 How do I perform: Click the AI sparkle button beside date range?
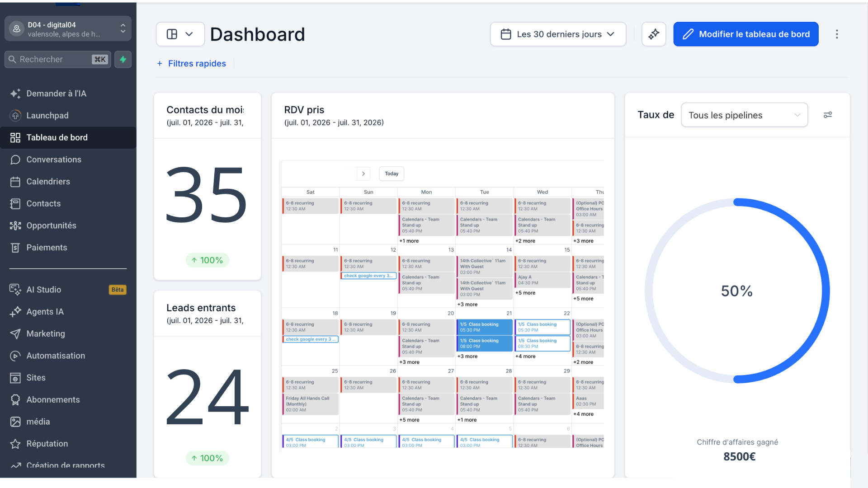click(x=654, y=34)
